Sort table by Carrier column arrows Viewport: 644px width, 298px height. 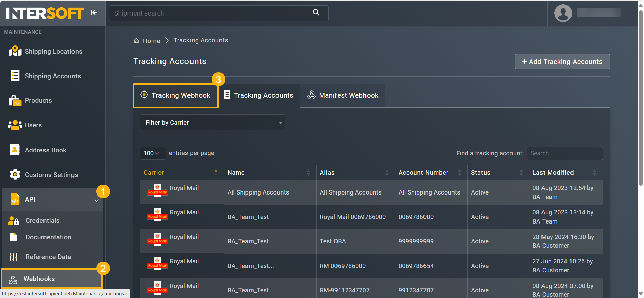click(x=216, y=172)
